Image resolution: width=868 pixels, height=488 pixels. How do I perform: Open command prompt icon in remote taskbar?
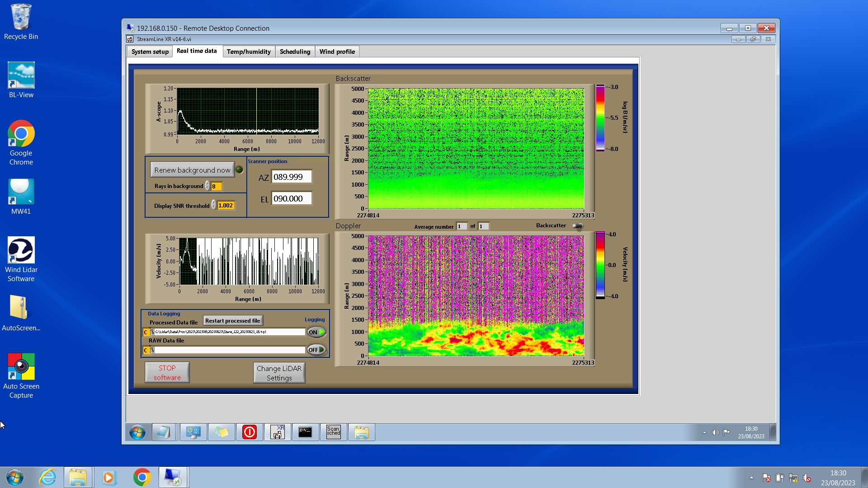(x=305, y=432)
